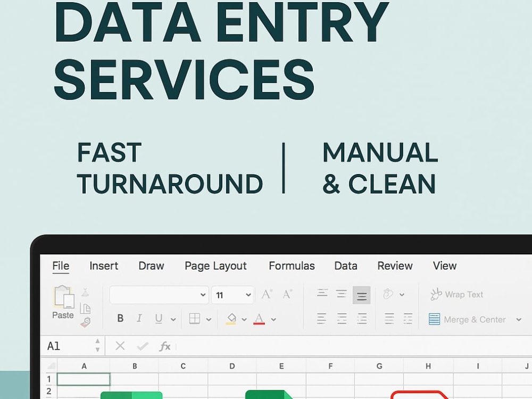Switch to the Review tab
This screenshot has width=532, height=399.
point(395,265)
